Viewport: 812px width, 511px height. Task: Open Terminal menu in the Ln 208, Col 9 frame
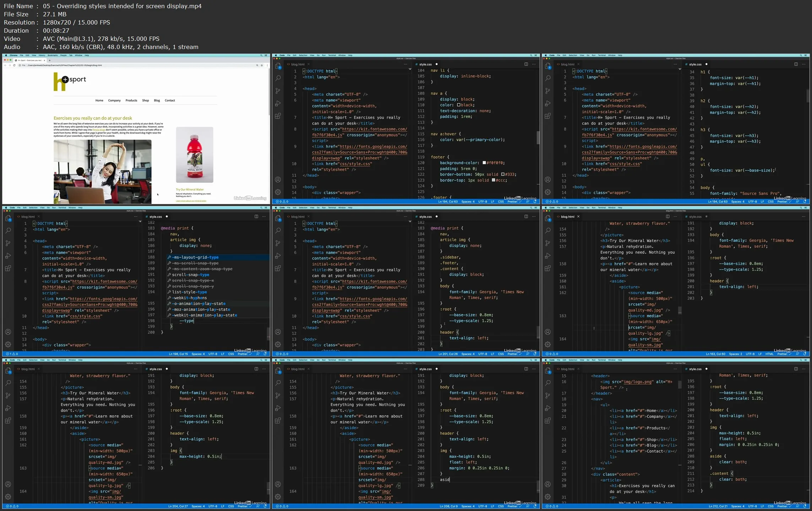(x=332, y=360)
